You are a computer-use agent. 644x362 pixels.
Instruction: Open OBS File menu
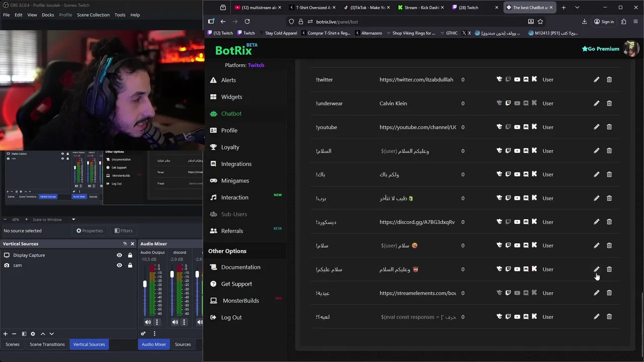7,15
